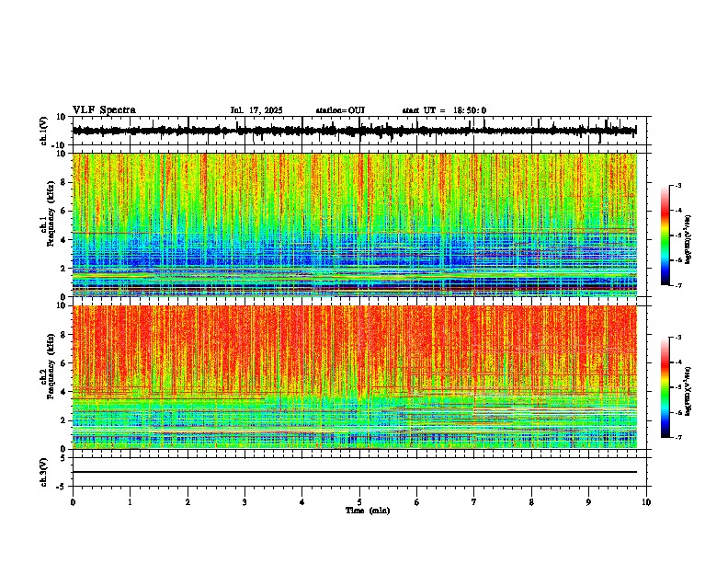Click time axis tick label "9"
Image resolution: width=728 pixels, height=563 pixels.
pos(588,502)
